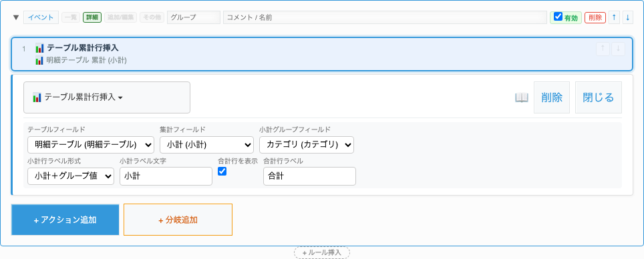Click the 閉じる button
This screenshot has height=259, width=644.
[599, 97]
